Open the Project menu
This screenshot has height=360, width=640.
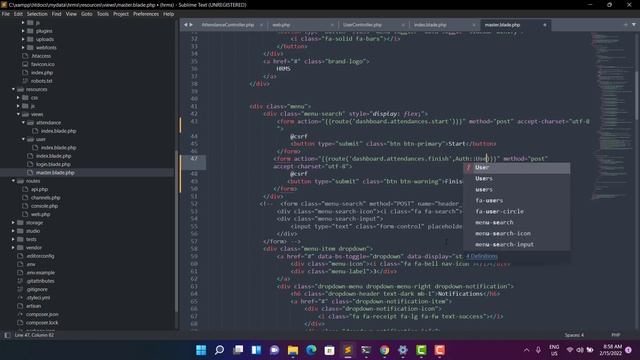click(121, 14)
